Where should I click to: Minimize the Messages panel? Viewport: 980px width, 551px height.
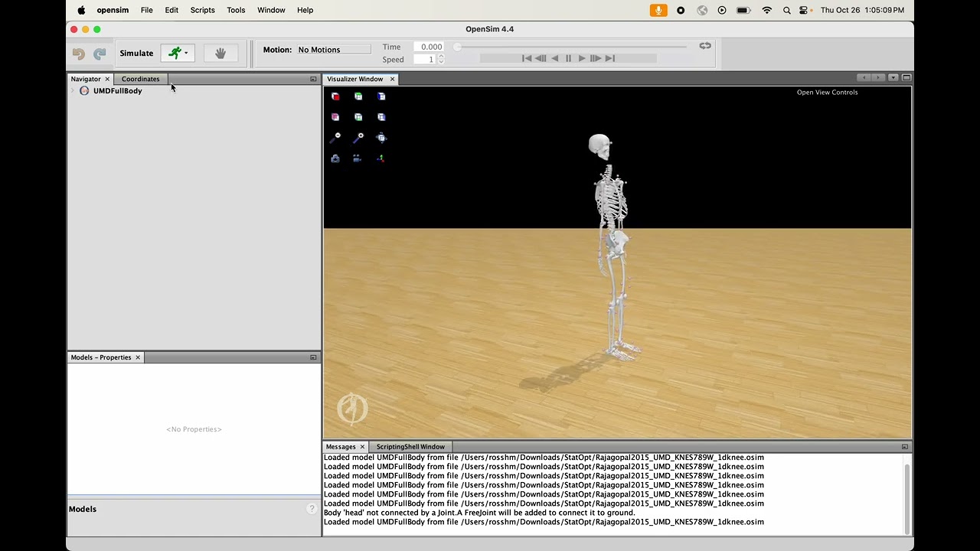click(905, 447)
